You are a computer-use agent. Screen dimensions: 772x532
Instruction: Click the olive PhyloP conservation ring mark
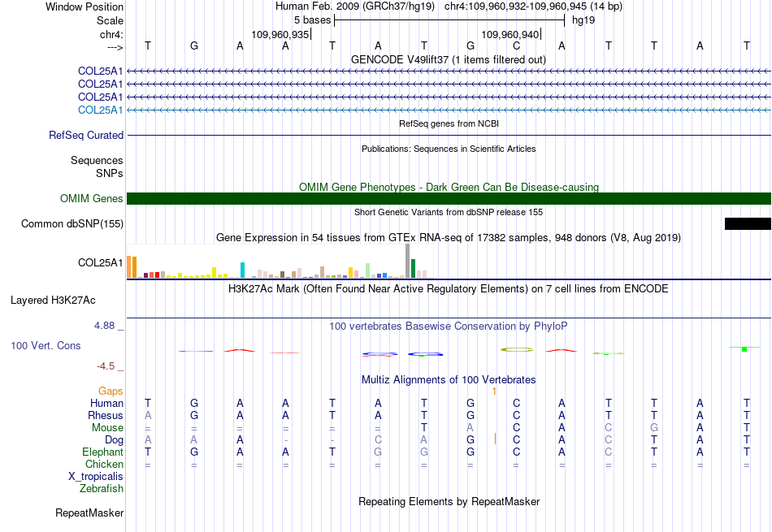click(x=517, y=350)
